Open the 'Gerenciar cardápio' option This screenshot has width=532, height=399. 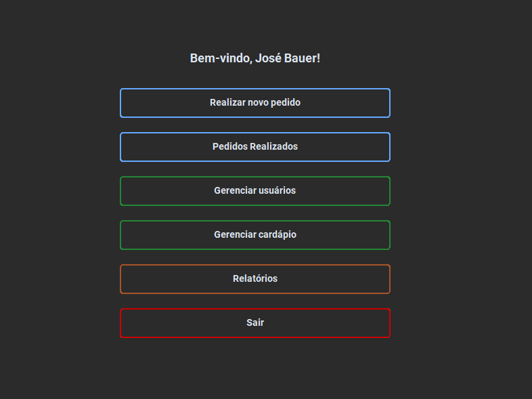pyautogui.click(x=255, y=235)
